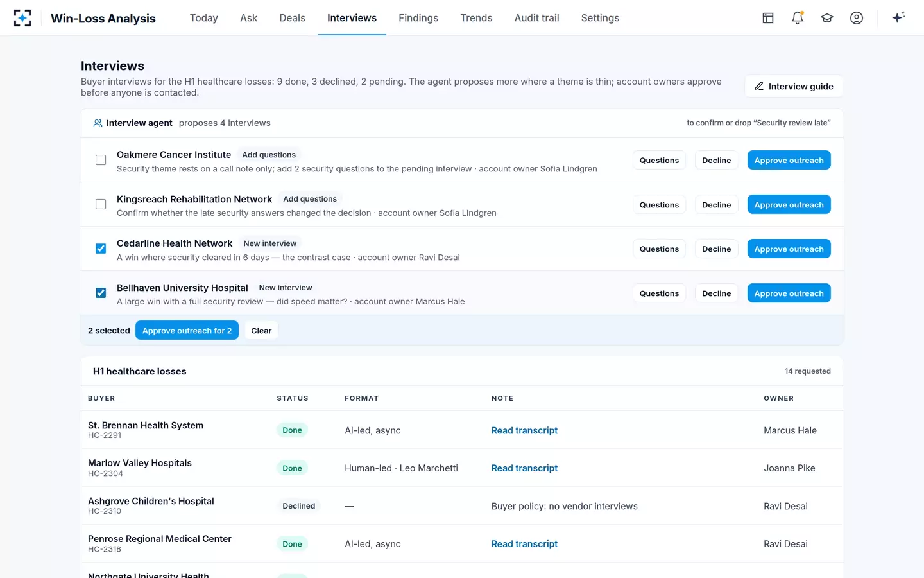Image resolution: width=924 pixels, height=578 pixels.
Task: View Questions for Cedarline Health Network
Action: [x=659, y=249]
